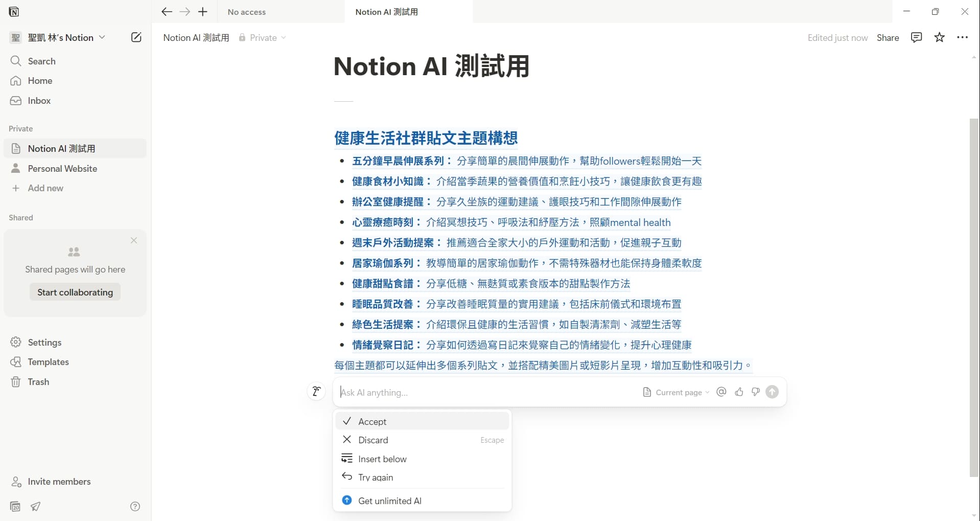The width and height of the screenshot is (980, 521).
Task: Click the Ask AI anything input field
Action: [460, 392]
